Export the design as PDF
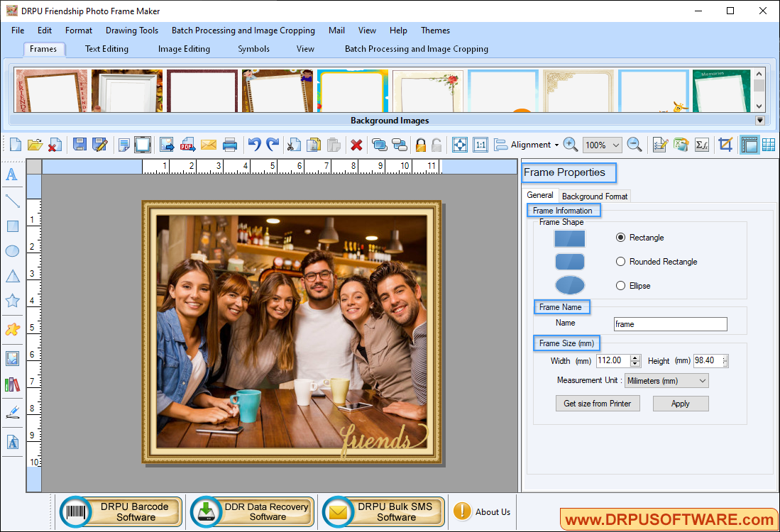Viewport: 780px width, 532px height. 187,144
